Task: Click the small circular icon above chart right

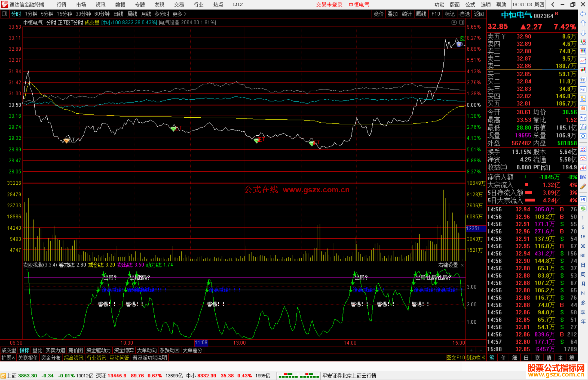Action: coord(454,22)
